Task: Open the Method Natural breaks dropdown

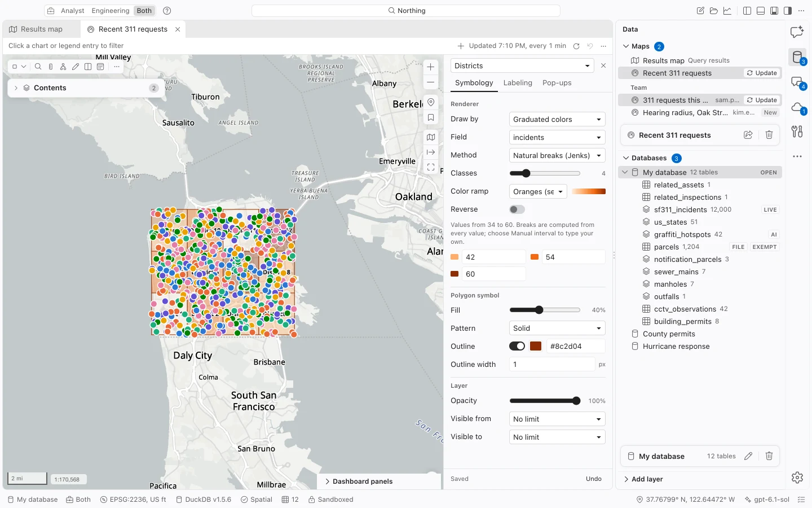Action: tap(557, 155)
